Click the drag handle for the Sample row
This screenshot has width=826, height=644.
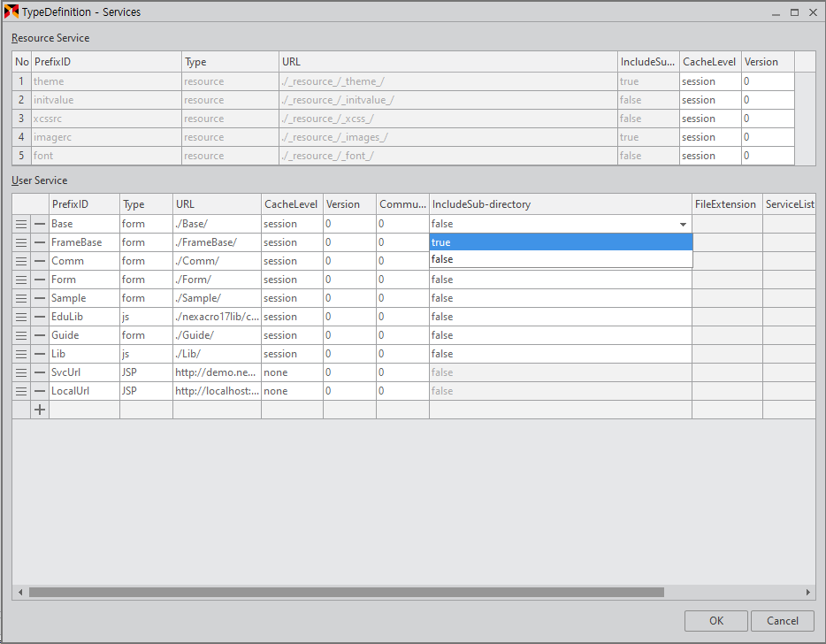(21, 298)
